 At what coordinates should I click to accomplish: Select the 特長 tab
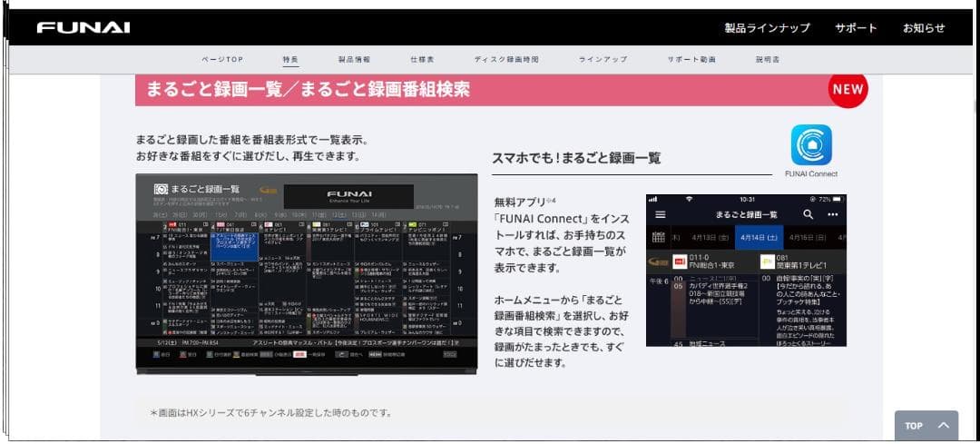(290, 59)
